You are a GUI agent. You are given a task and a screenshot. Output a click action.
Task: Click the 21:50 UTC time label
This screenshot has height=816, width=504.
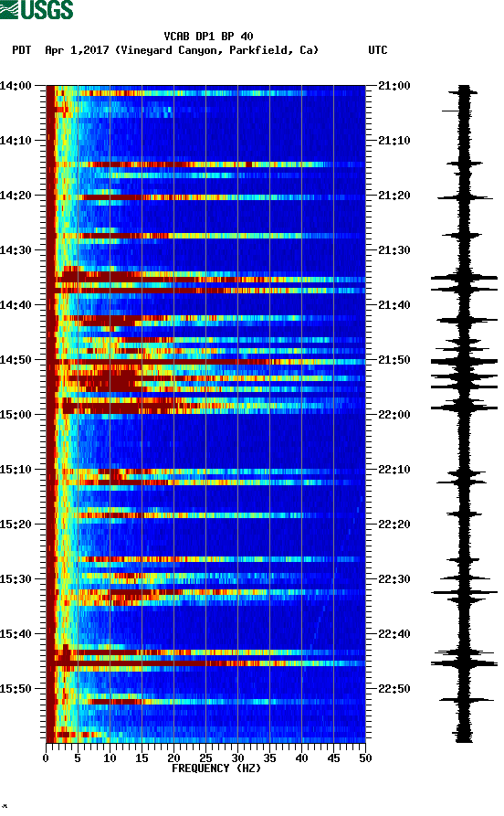click(394, 360)
